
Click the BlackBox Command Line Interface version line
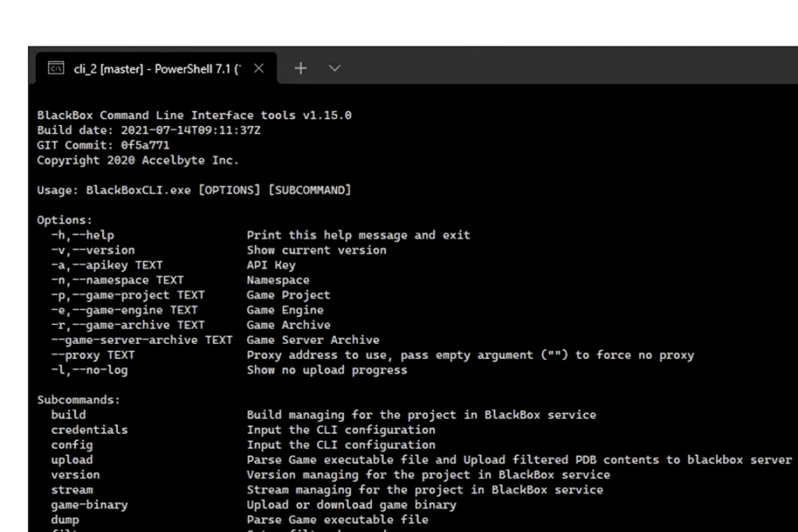[194, 115]
